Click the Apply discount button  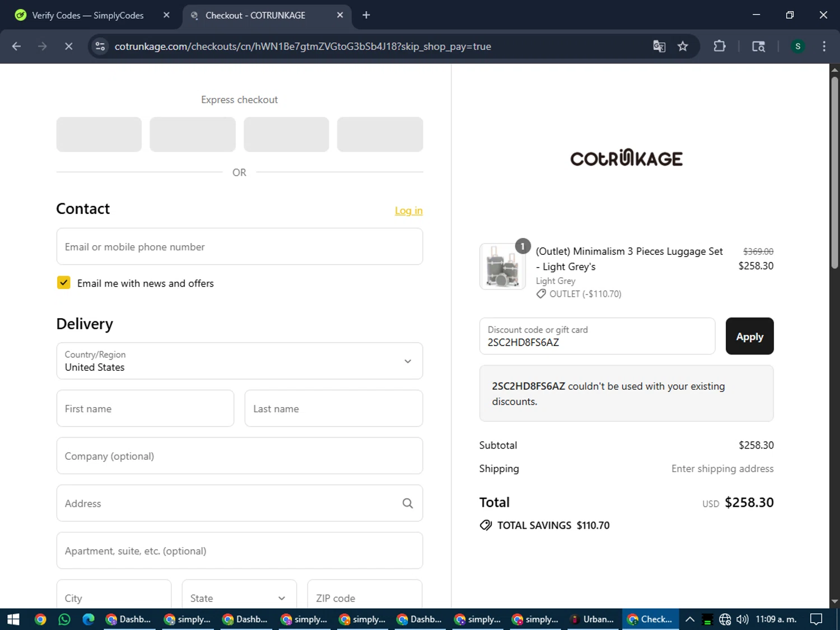tap(749, 336)
